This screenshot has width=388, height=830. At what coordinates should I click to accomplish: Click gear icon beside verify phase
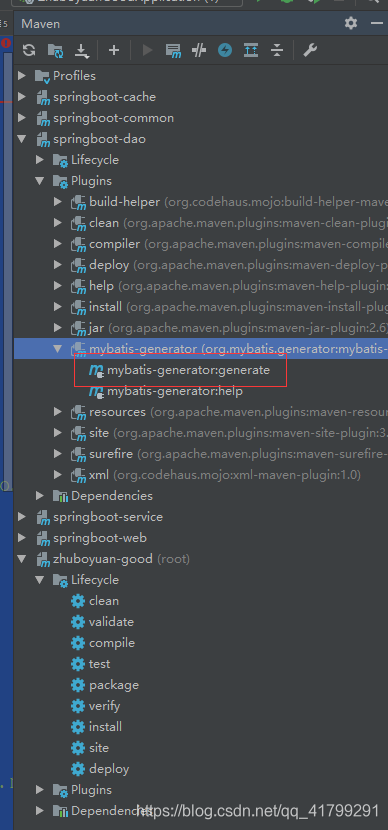pos(78,706)
